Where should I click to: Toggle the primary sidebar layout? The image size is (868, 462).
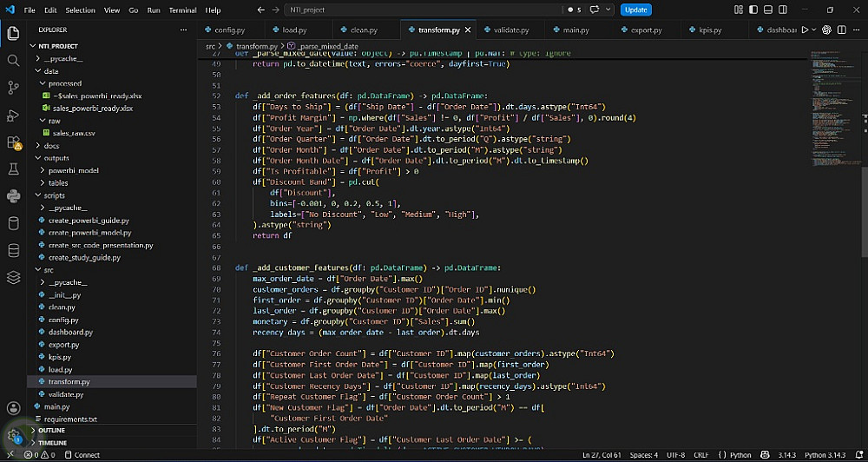coord(753,10)
